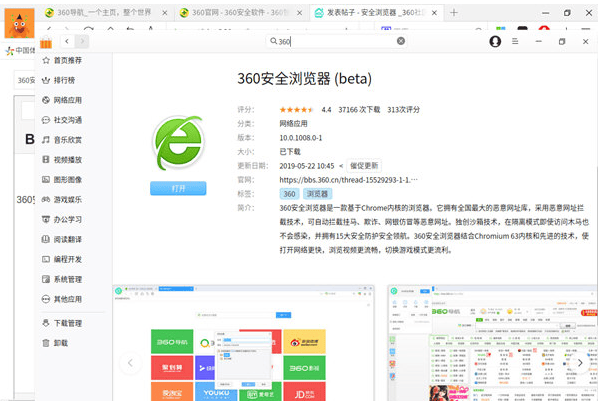The image size is (598, 401).
Task: Close the 360官网 browser tab
Action: 299,13
